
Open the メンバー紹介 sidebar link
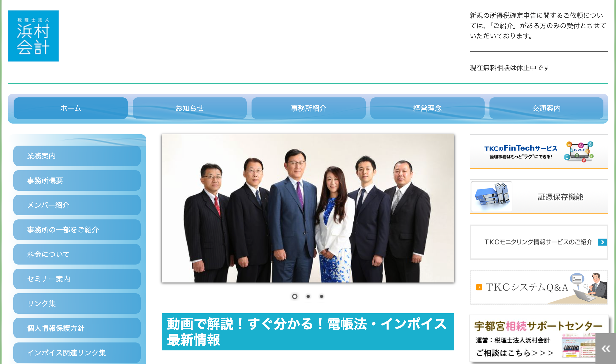point(77,205)
